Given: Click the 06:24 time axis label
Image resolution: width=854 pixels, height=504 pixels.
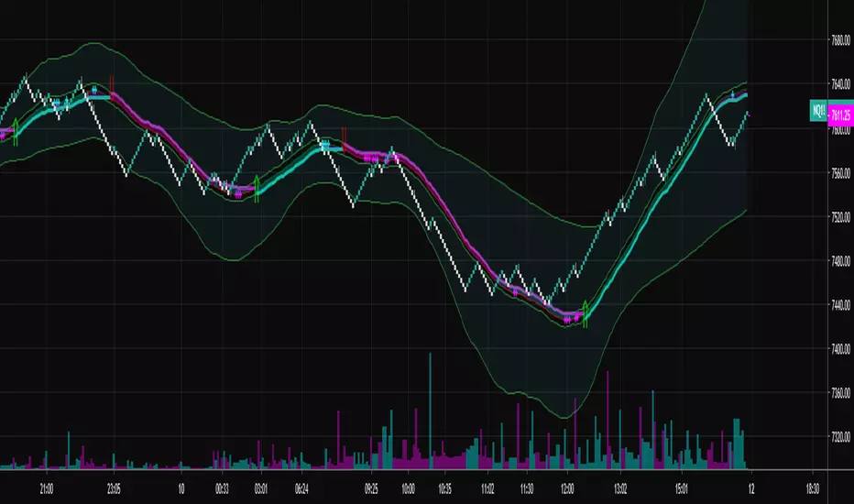Looking at the screenshot, I should [x=301, y=488].
